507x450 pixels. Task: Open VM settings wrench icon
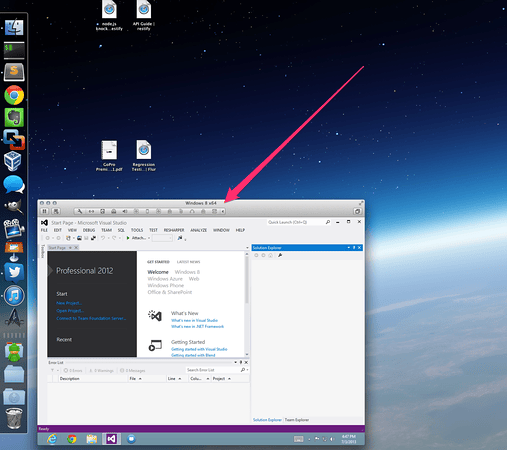click(x=80, y=211)
